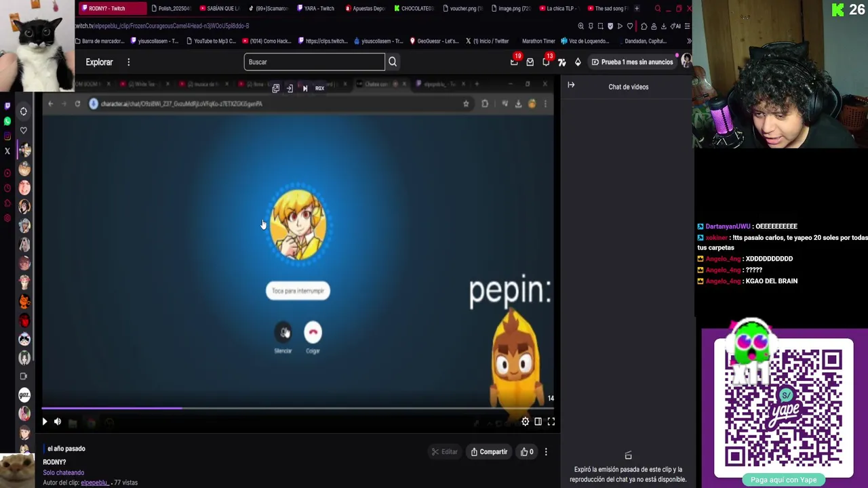
Task: Toggle the Silenciar mic button in clip
Action: point(284,332)
